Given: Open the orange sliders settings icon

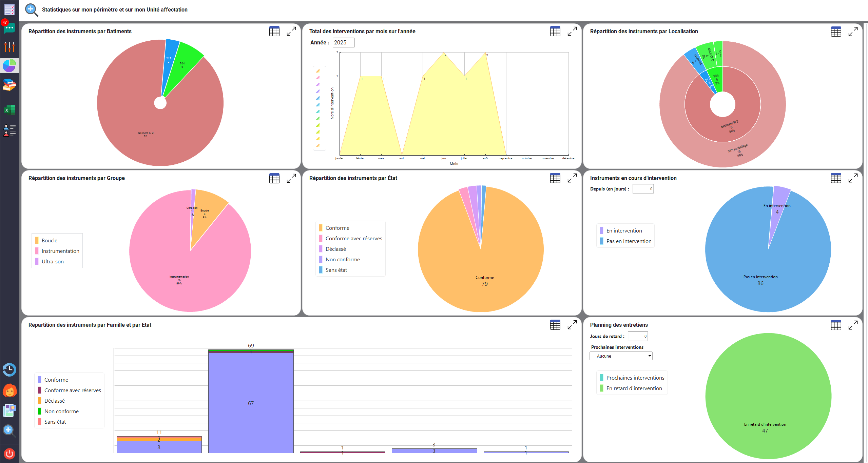Looking at the screenshot, I should [x=9, y=47].
